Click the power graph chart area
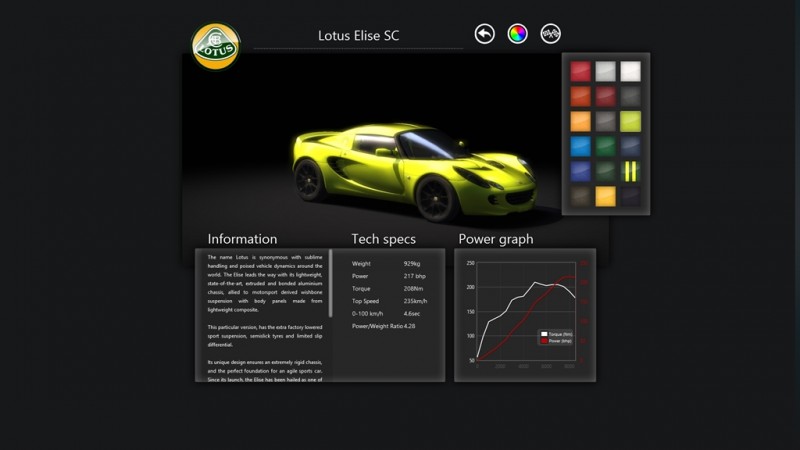The height and width of the screenshot is (450, 800). point(526,311)
